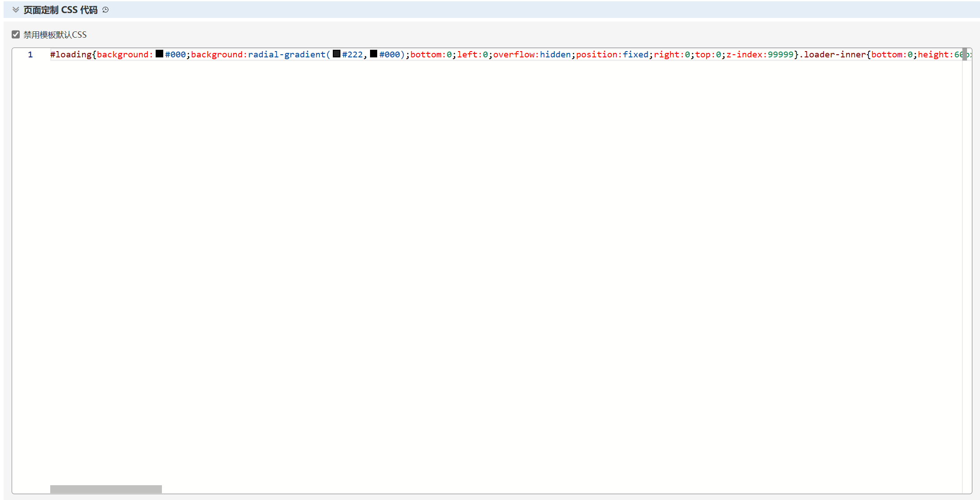The image size is (980, 500).
Task: Click the horizontal scrollbar thumb at editor bottom
Action: (106, 489)
